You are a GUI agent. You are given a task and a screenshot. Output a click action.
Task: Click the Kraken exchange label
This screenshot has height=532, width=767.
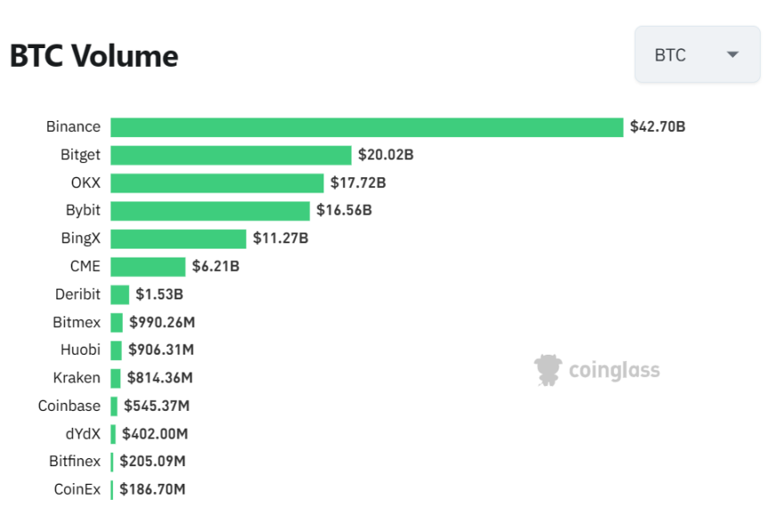pos(77,377)
